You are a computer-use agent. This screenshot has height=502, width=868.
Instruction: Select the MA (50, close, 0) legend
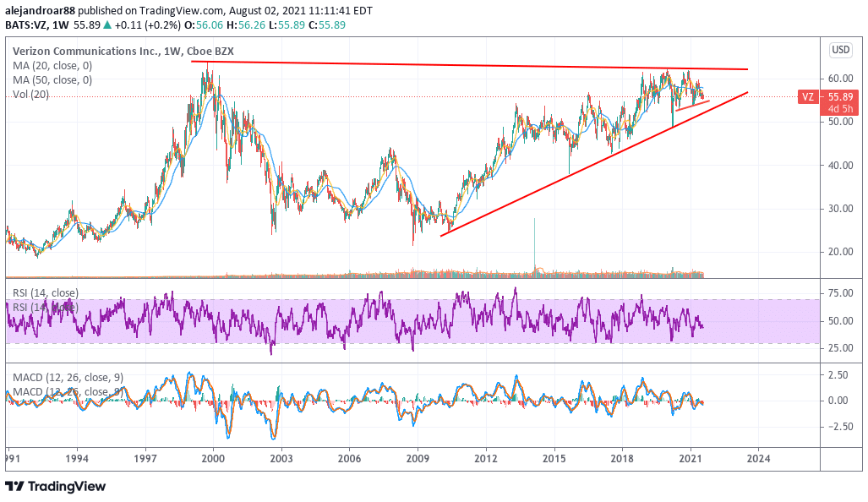tap(52, 79)
